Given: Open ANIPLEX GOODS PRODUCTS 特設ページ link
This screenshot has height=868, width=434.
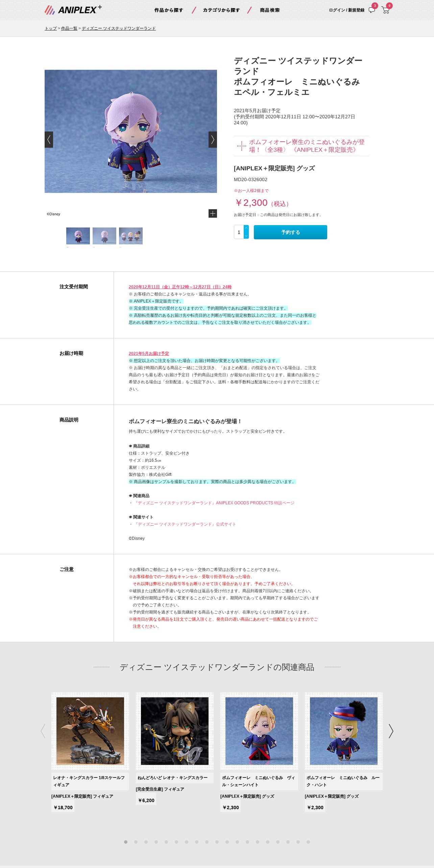Looking at the screenshot, I should point(215,503).
